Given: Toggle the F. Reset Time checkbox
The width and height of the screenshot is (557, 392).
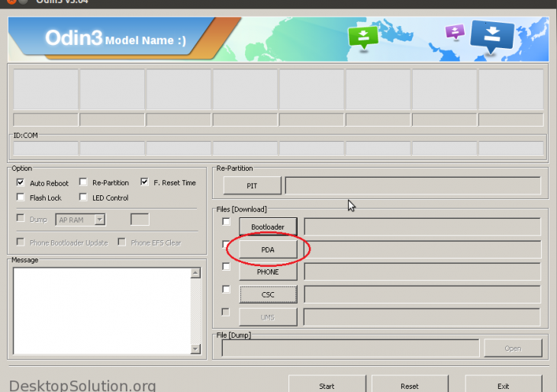Looking at the screenshot, I should click(x=144, y=182).
